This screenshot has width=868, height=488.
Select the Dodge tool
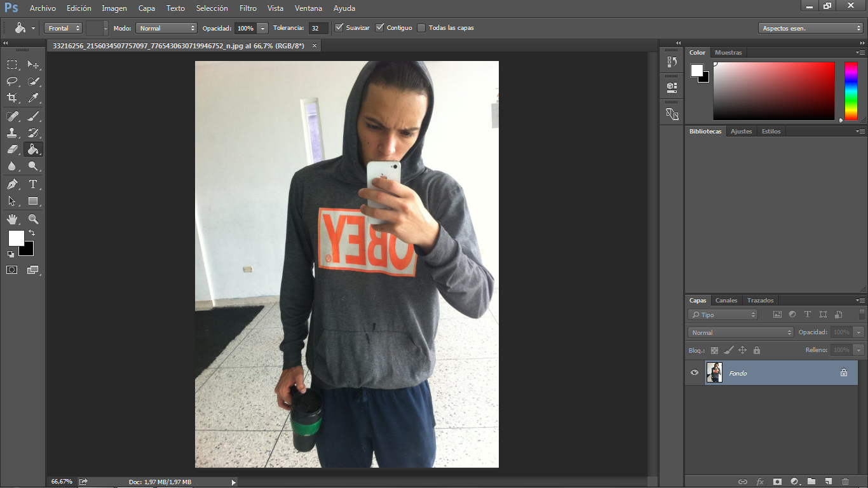[x=33, y=166]
